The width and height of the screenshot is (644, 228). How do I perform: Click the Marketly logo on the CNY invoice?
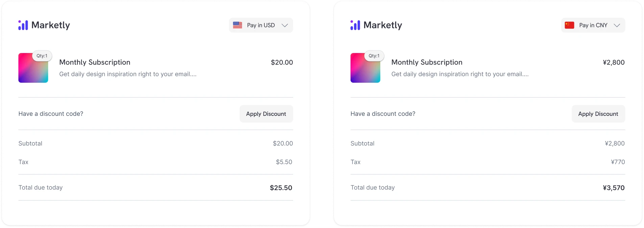coord(376,25)
